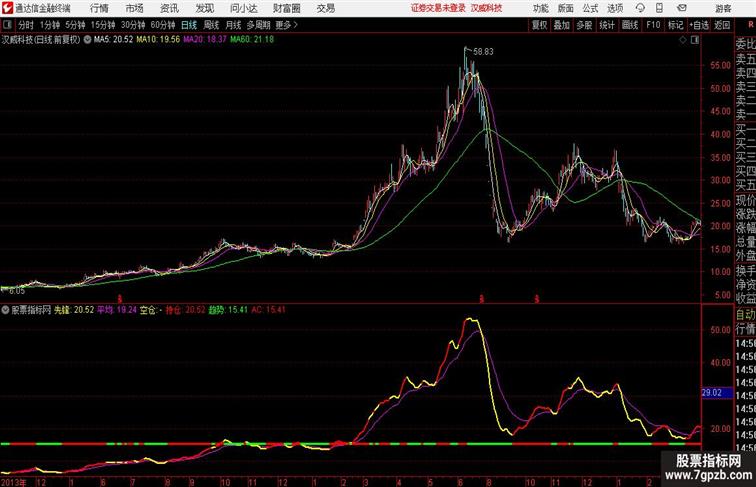756x487 pixels.
Task: Switch to the 60分钟 period tab
Action: [x=163, y=25]
